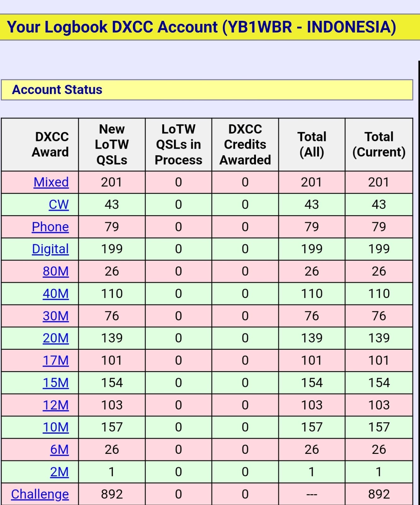Open the 20M band award link
420x505 pixels.
pyautogui.click(x=56, y=338)
